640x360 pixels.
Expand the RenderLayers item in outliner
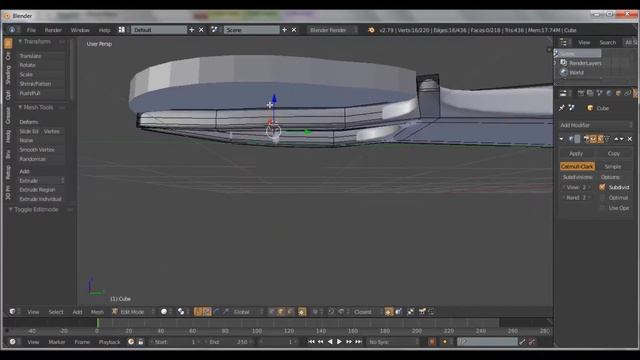point(556,63)
